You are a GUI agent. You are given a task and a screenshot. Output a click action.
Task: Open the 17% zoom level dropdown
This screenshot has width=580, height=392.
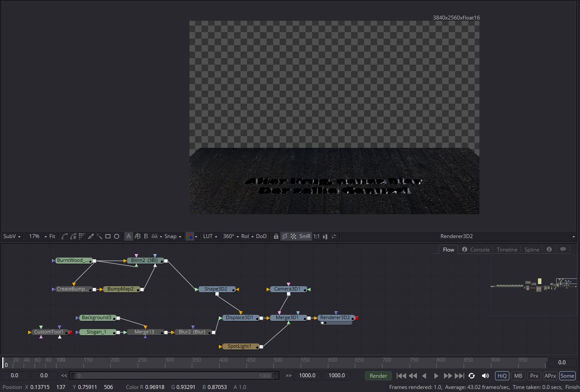click(x=38, y=236)
